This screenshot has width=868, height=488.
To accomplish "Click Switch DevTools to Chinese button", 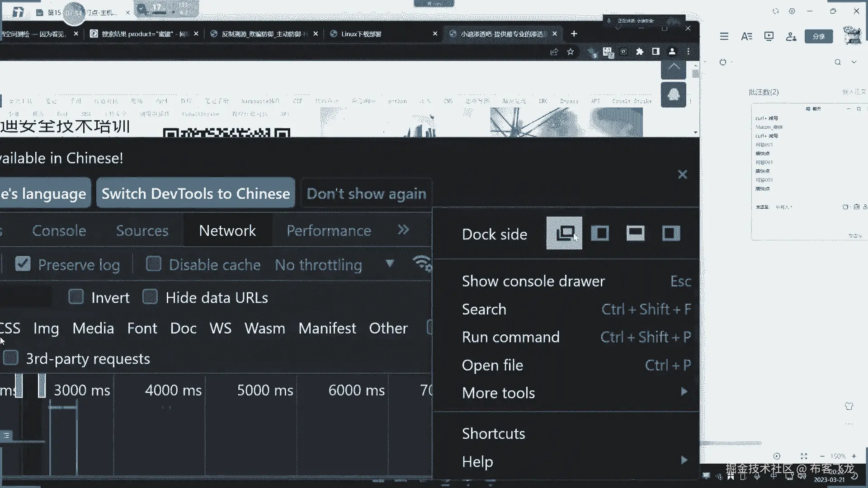I will [196, 193].
